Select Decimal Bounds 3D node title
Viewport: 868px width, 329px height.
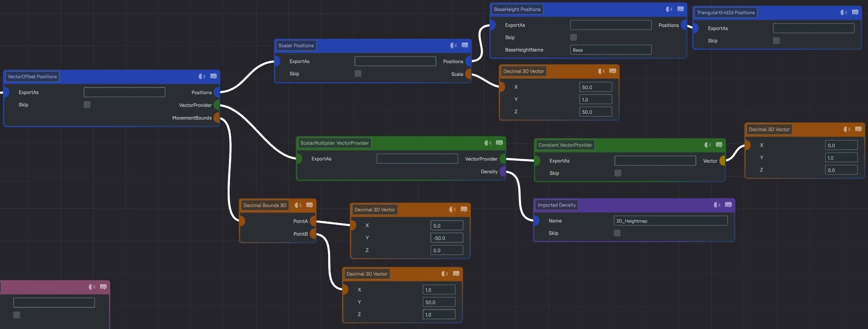(265, 206)
